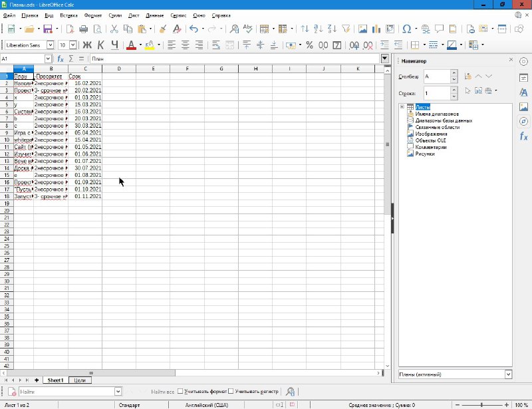
Task: Click the red font color swatch
Action: pyautogui.click(x=131, y=45)
